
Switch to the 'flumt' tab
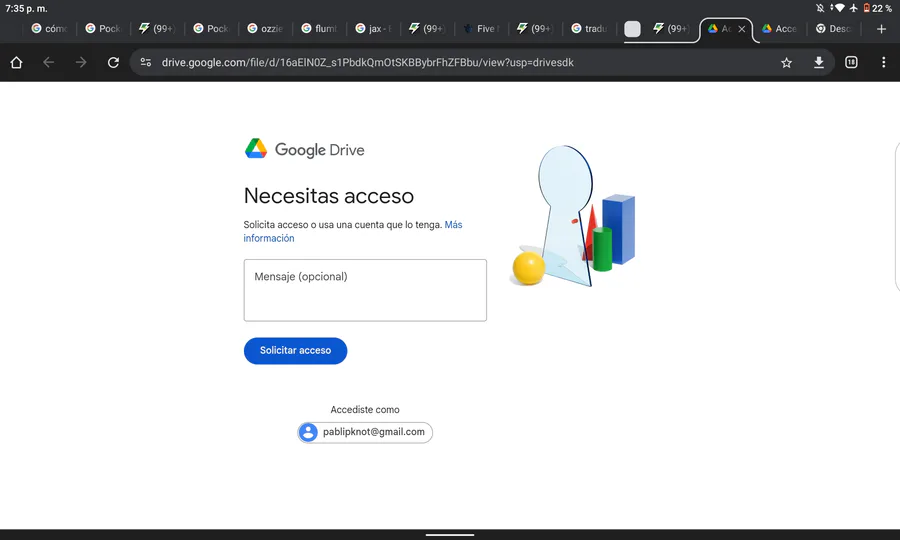(x=319, y=29)
